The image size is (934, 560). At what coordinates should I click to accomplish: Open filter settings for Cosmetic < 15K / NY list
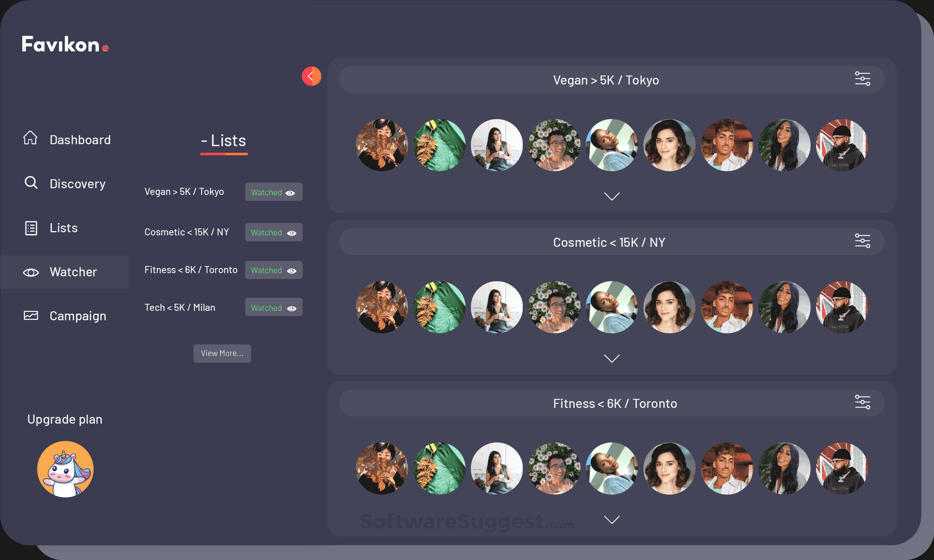[863, 241]
